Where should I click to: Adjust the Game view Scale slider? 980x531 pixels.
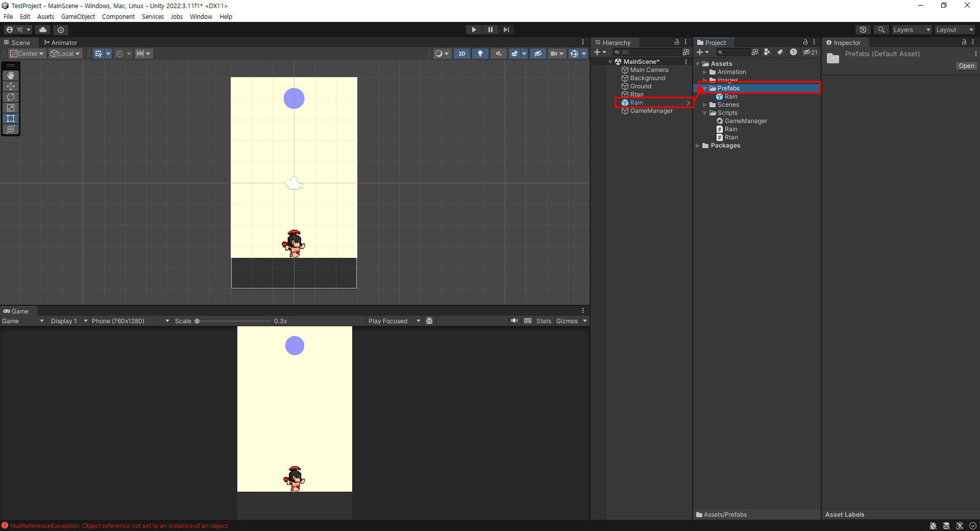click(233, 321)
